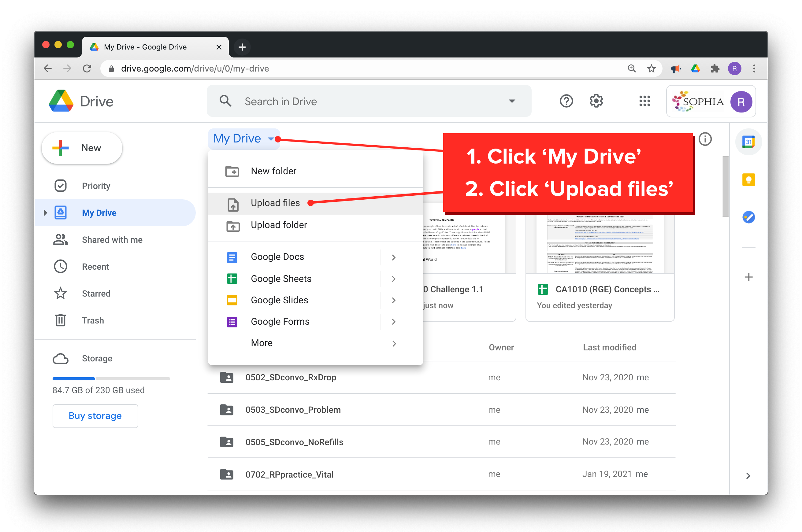This screenshot has height=532, width=802.
Task: Click the New button
Action: pyautogui.click(x=82, y=148)
